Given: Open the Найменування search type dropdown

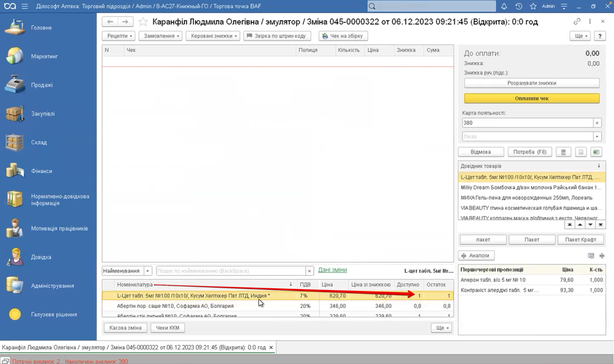Looking at the screenshot, I should point(148,271).
